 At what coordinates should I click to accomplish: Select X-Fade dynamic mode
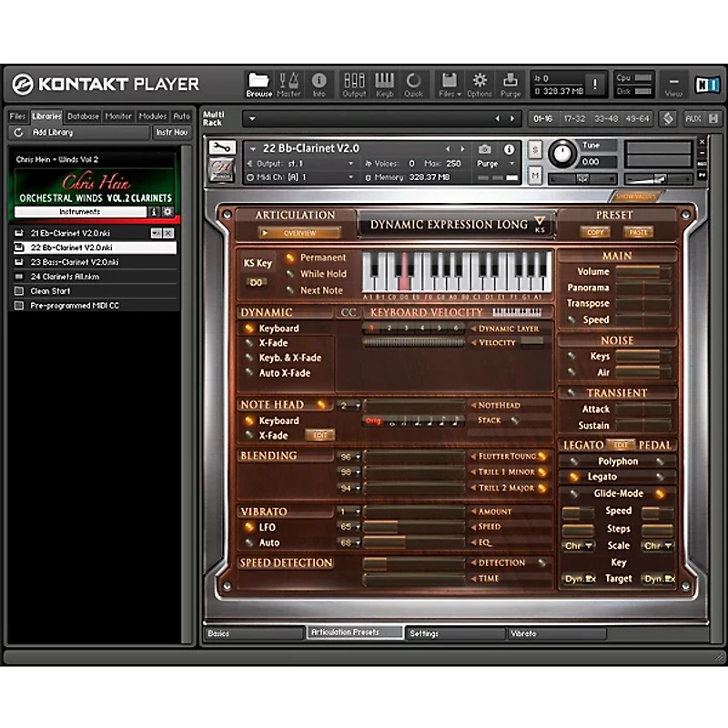pos(249,343)
